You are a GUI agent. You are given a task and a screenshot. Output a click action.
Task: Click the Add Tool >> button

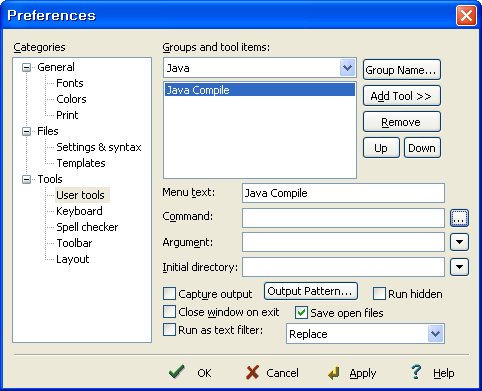[x=402, y=96]
